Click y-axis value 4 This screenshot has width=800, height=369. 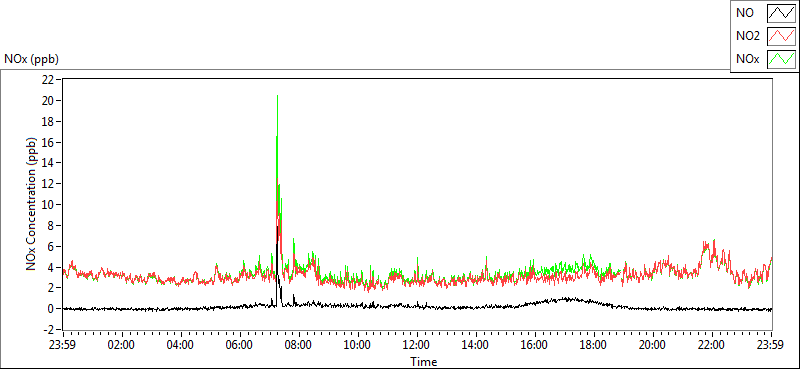click(52, 267)
